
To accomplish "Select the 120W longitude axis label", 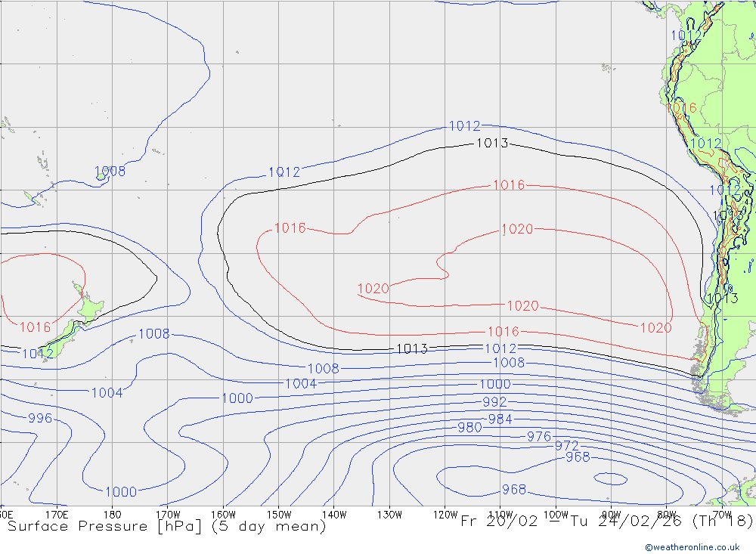I will coord(445,515).
